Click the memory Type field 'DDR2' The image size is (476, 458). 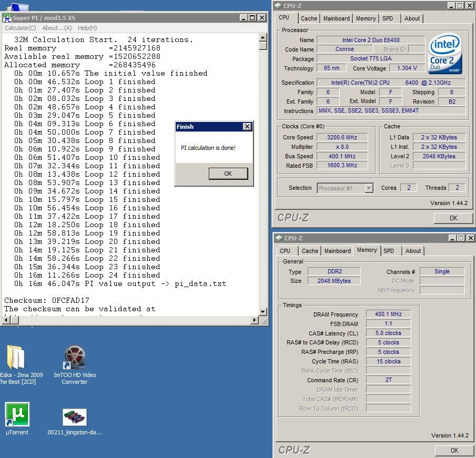pos(334,271)
